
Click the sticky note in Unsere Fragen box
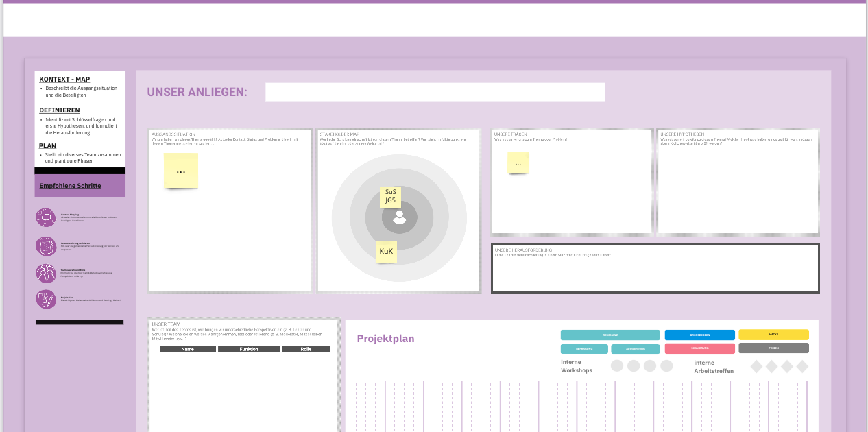click(518, 163)
